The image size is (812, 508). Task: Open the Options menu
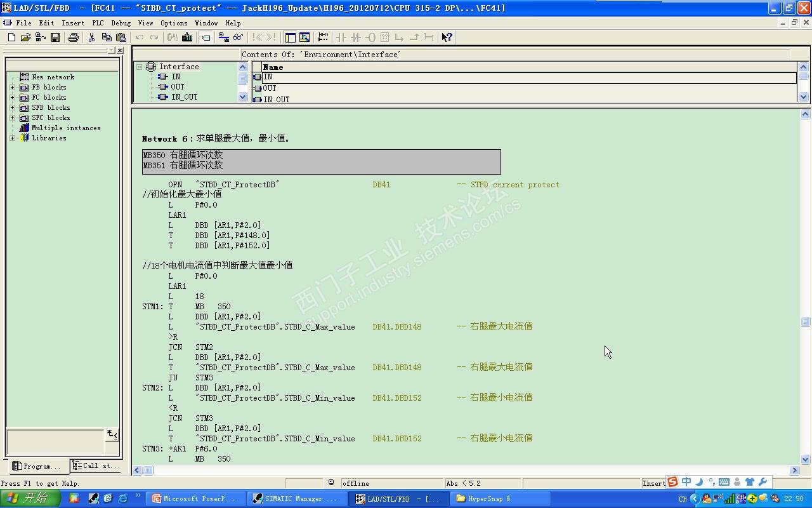pyautogui.click(x=174, y=23)
